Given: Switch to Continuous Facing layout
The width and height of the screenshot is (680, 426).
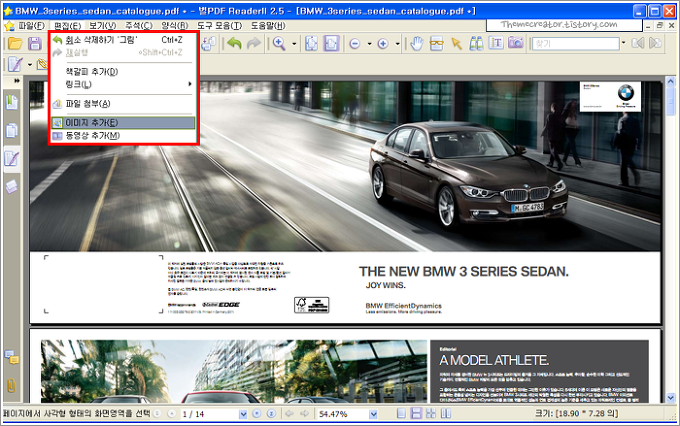Looking at the screenshot, I should [x=431, y=414].
